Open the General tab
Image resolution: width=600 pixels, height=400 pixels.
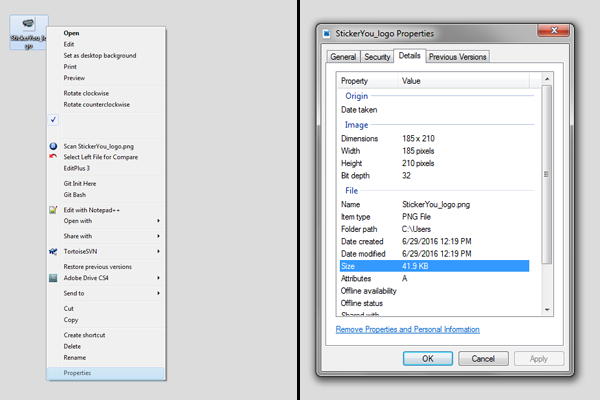(343, 57)
